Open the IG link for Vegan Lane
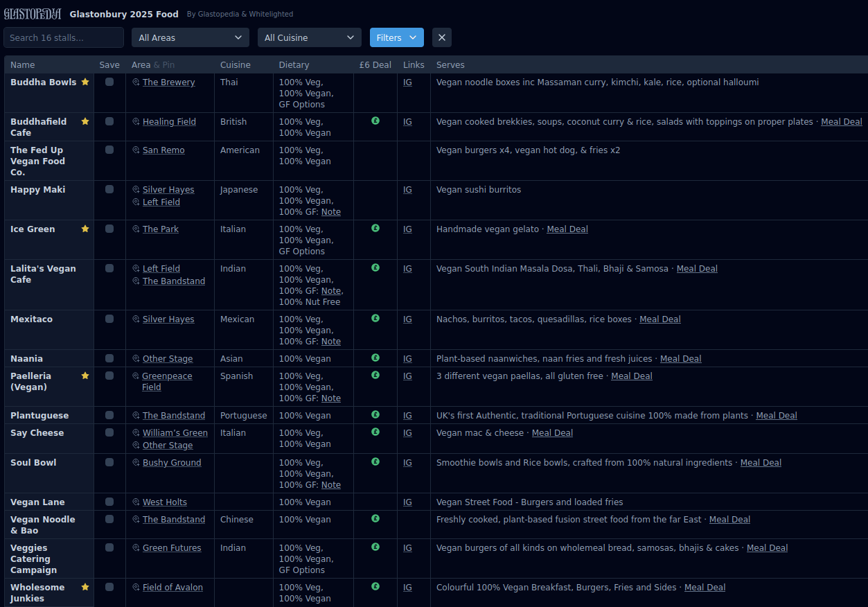The width and height of the screenshot is (868, 607). [x=407, y=502]
